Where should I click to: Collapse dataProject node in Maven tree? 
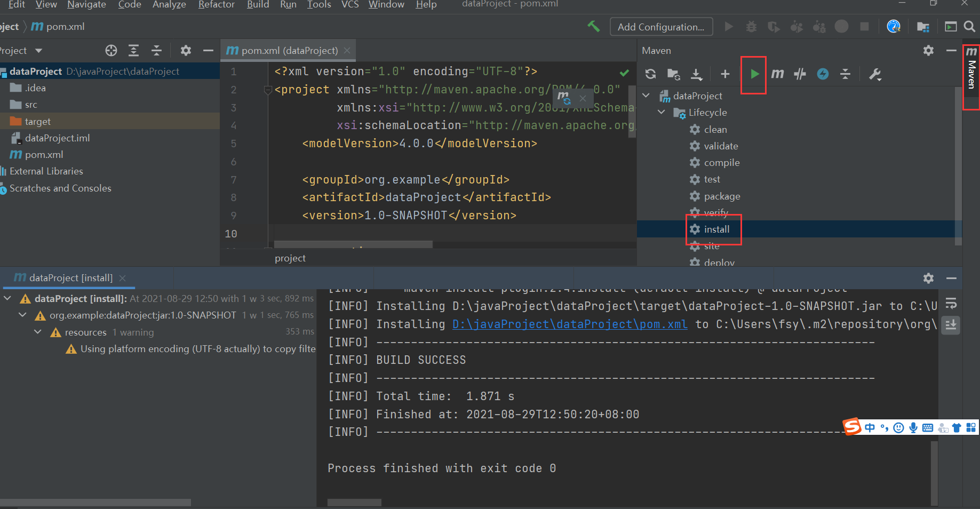tap(646, 96)
